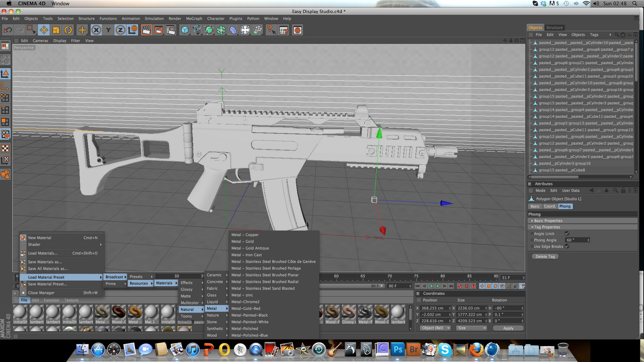Open the Scene/Environment objects icon

pos(245,30)
